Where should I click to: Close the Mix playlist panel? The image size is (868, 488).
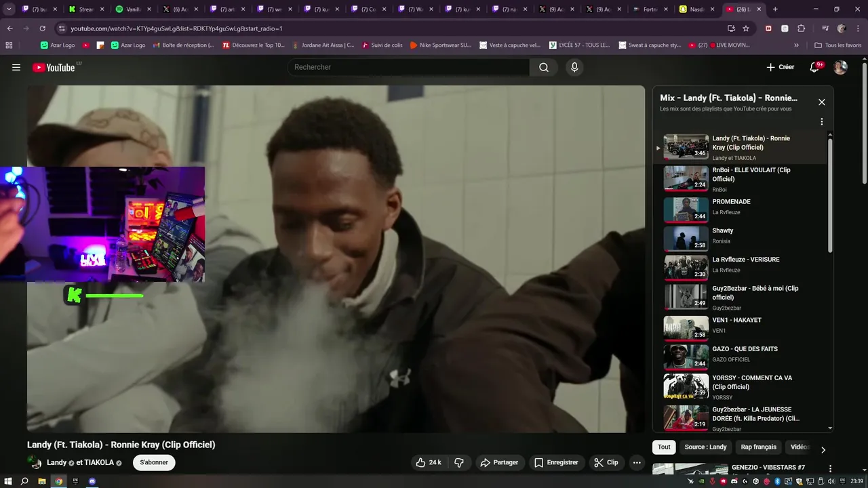tap(822, 102)
